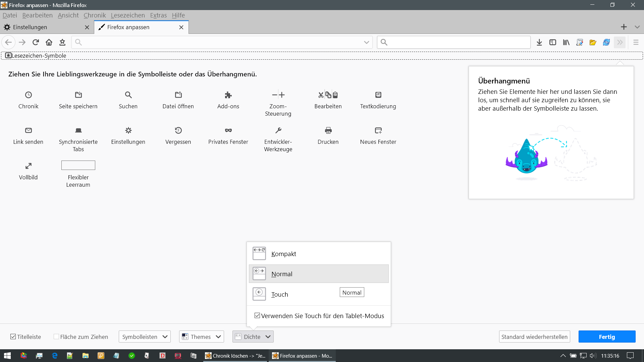Expand the Themes dropdown
The image size is (644, 362).
coord(202,337)
